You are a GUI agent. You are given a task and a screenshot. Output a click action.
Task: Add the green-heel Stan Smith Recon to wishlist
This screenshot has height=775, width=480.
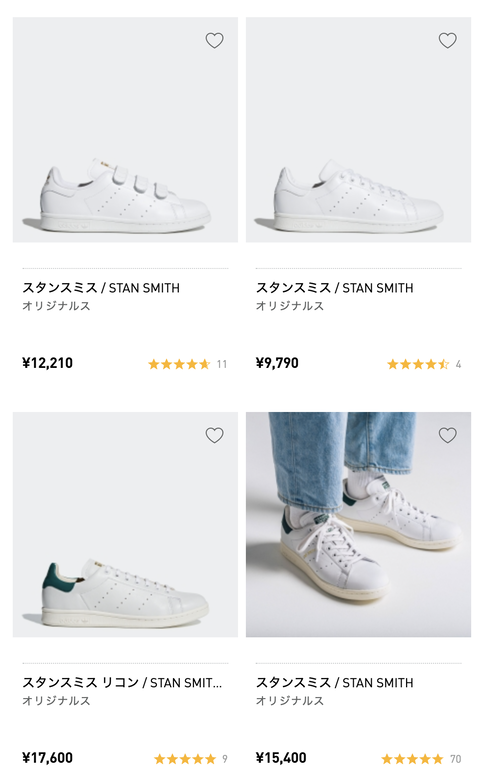(x=214, y=435)
